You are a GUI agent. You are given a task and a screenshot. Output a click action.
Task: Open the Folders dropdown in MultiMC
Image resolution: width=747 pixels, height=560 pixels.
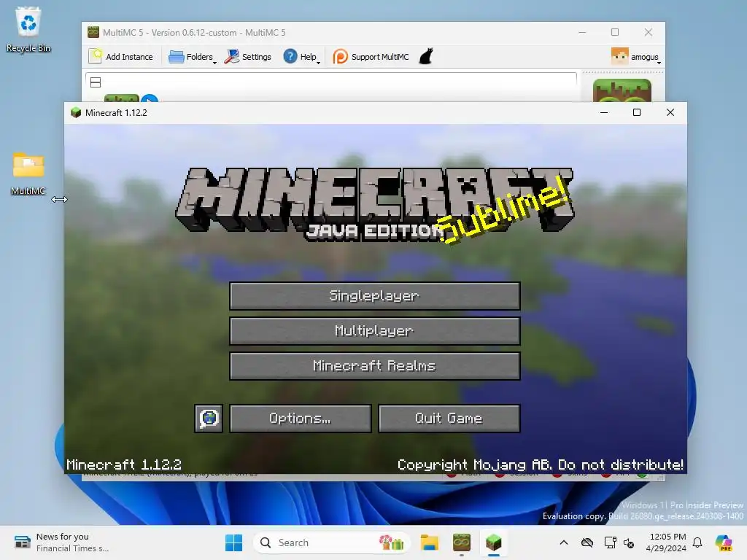(x=192, y=57)
